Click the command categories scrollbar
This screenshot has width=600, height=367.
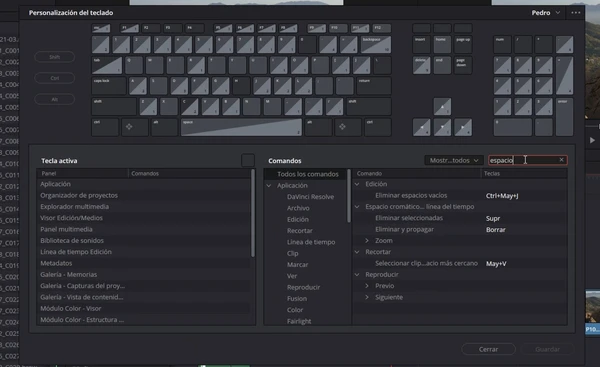click(x=349, y=196)
